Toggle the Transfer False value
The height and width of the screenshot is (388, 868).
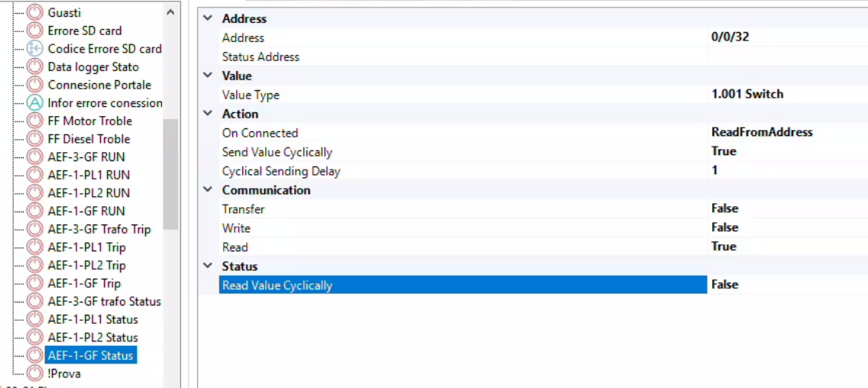coord(724,209)
